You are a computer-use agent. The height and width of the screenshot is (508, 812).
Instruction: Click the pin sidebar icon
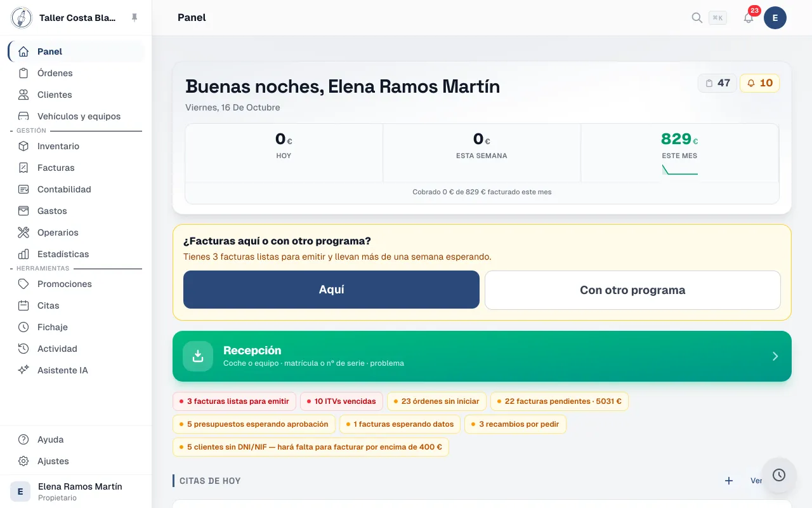tap(134, 18)
